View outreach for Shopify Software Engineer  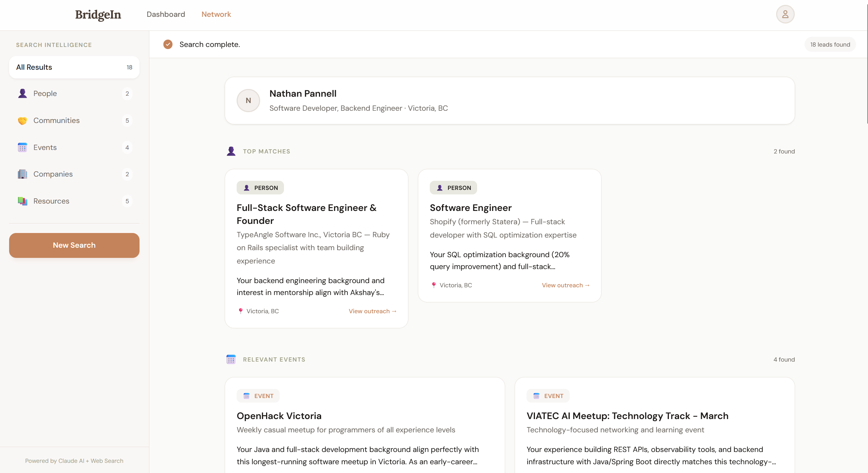(565, 285)
